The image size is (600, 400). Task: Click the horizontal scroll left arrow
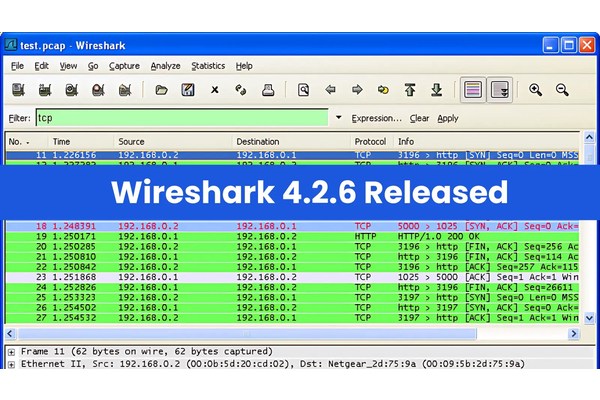click(10, 334)
